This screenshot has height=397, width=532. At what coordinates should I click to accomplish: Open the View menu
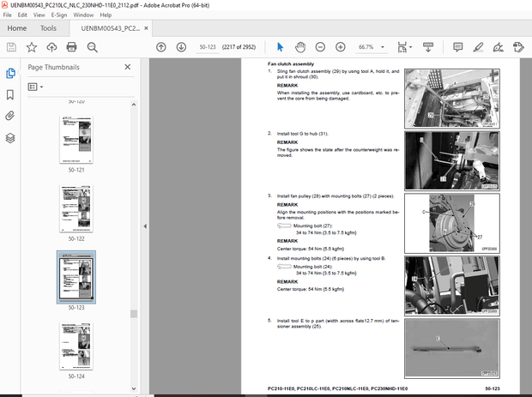tap(39, 15)
